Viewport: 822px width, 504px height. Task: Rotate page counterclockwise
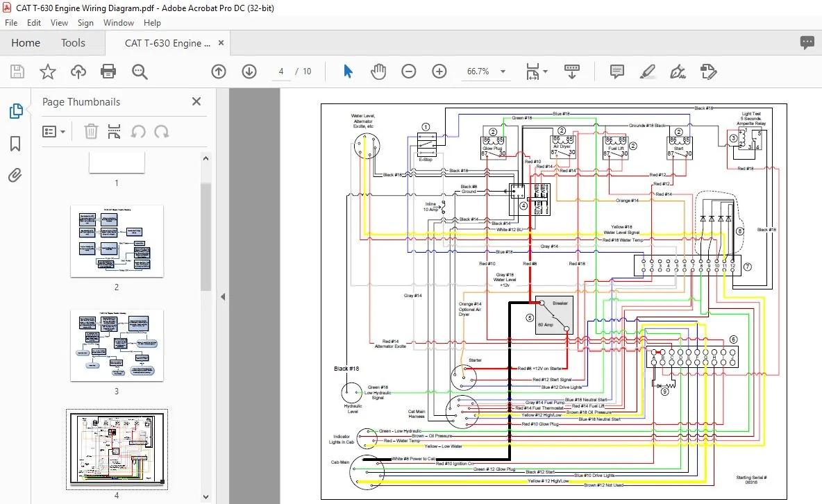pyautogui.click(x=138, y=131)
